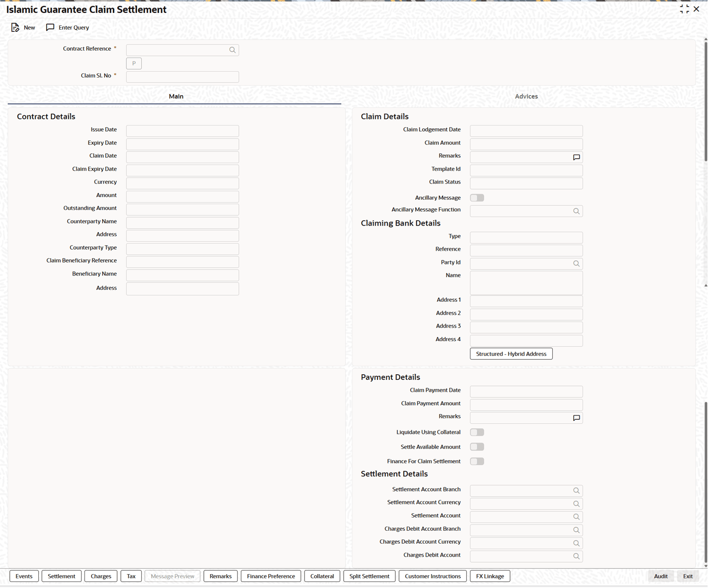The height and width of the screenshot is (588, 709).
Task: Click the Template Id field
Action: click(526, 170)
